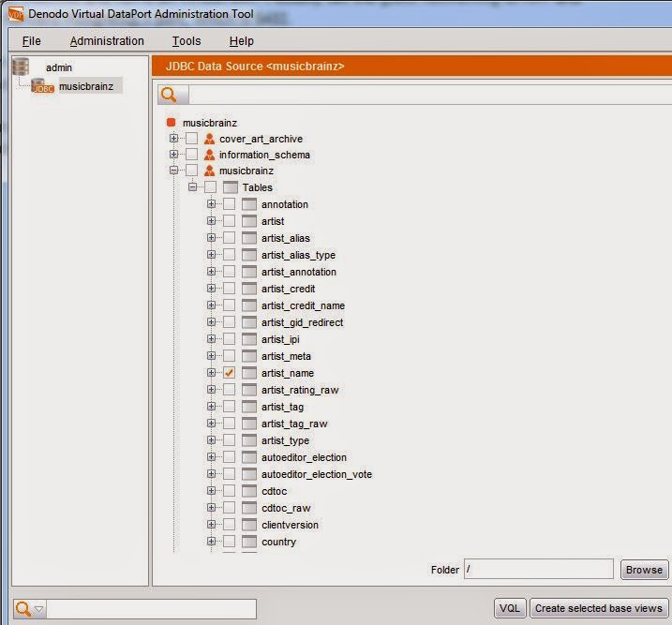Click the country table icon

pyautogui.click(x=249, y=542)
